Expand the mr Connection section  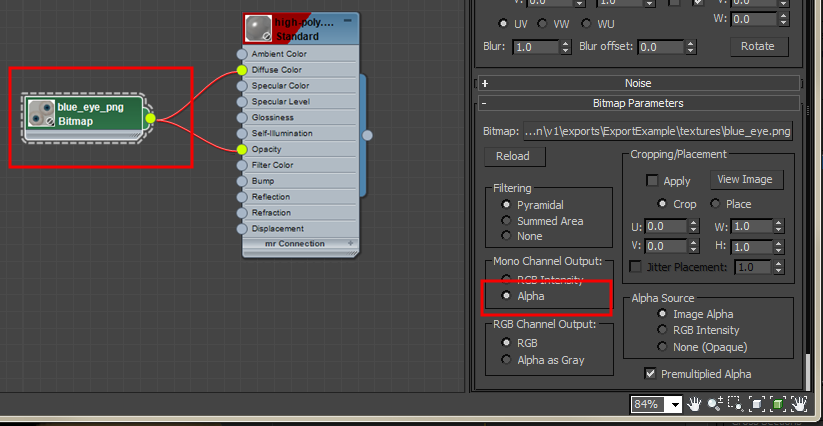(x=350, y=243)
